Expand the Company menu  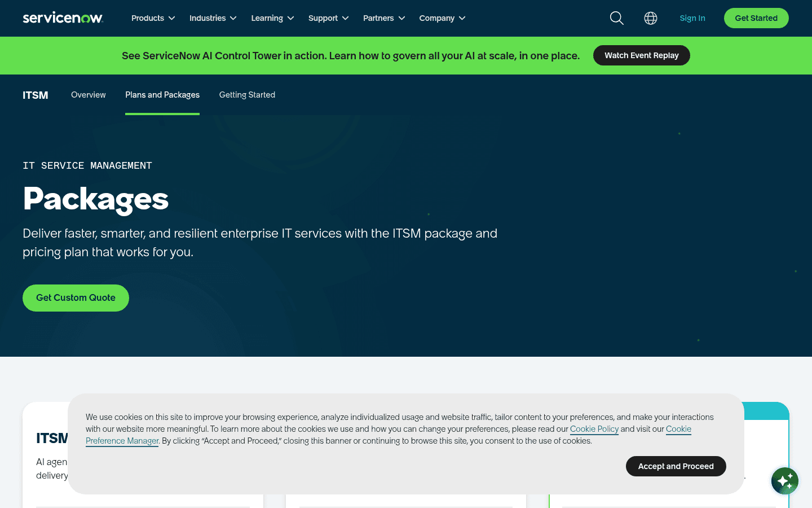443,18
